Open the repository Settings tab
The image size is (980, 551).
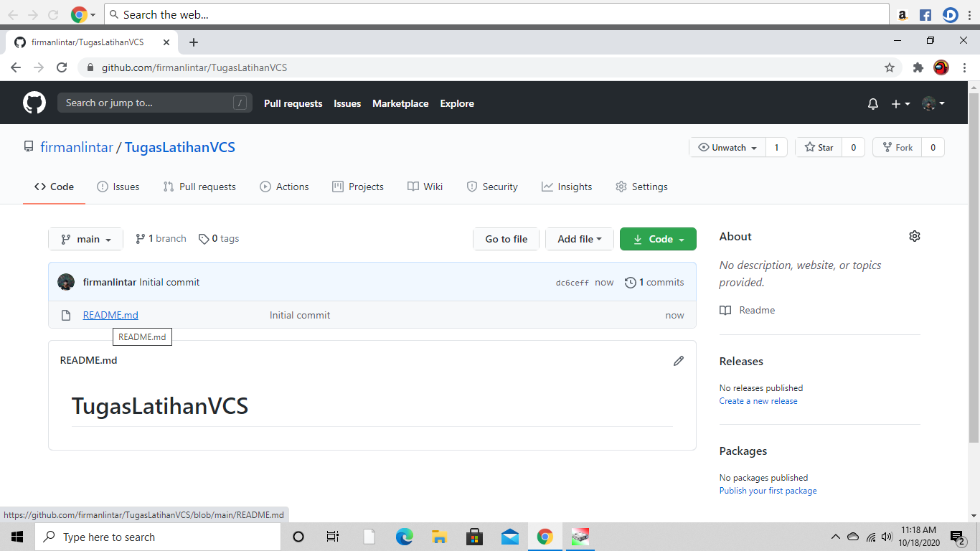point(641,187)
